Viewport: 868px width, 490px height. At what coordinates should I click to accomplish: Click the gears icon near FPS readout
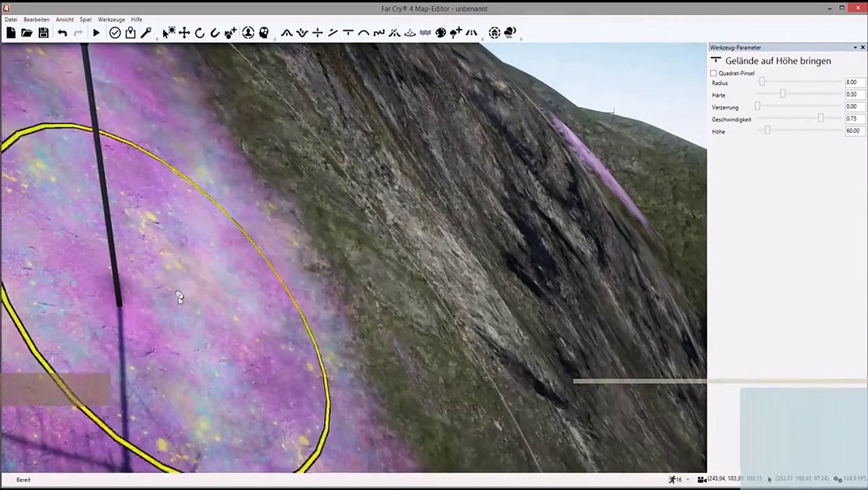(837, 480)
